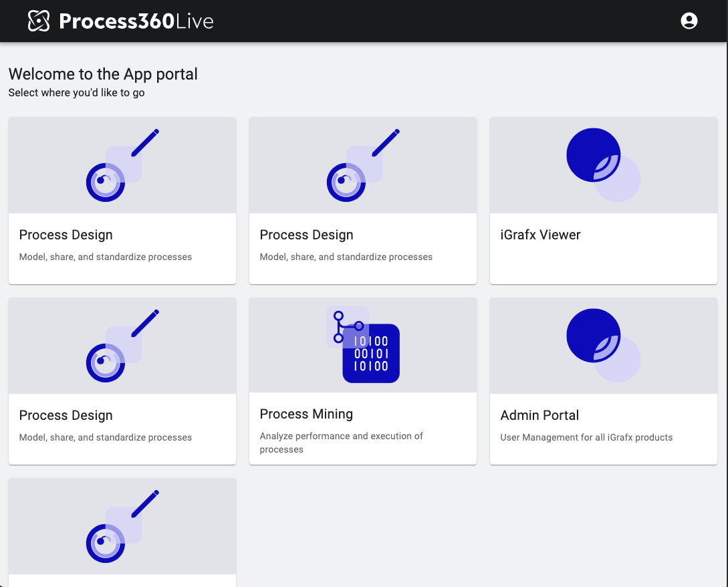Click "User Management for all iGrafx products" text
The height and width of the screenshot is (587, 728).
coord(586,437)
